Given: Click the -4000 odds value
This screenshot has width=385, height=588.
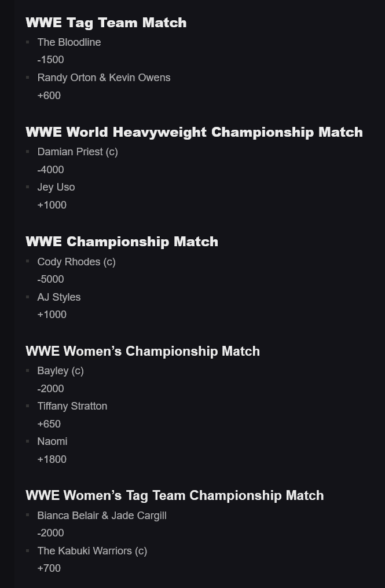Looking at the screenshot, I should tap(50, 170).
